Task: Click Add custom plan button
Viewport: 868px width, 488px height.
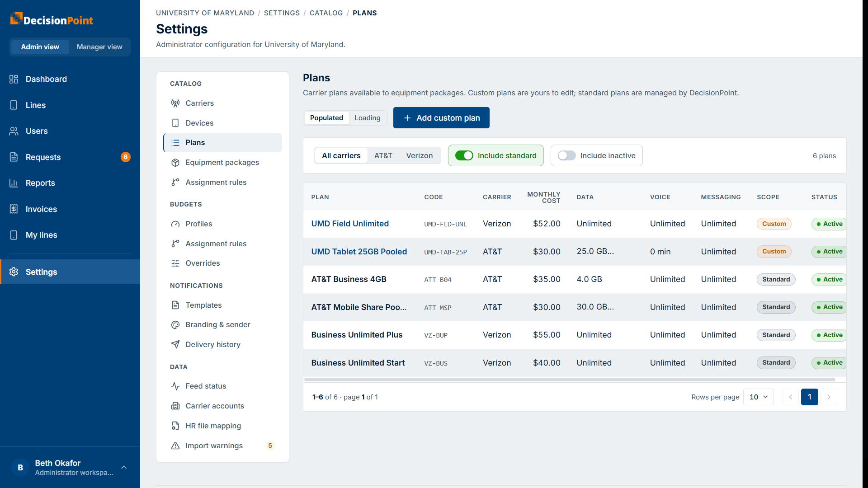Action: pyautogui.click(x=441, y=118)
